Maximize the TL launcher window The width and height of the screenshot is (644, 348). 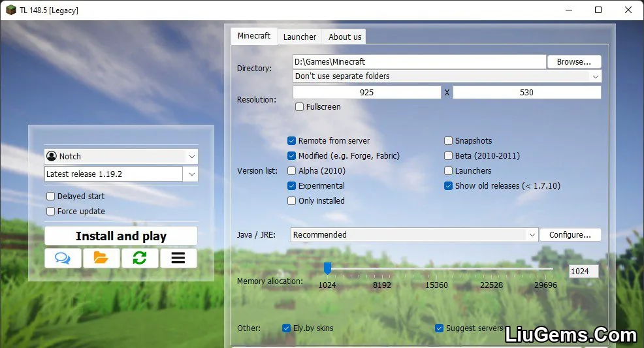click(x=598, y=10)
